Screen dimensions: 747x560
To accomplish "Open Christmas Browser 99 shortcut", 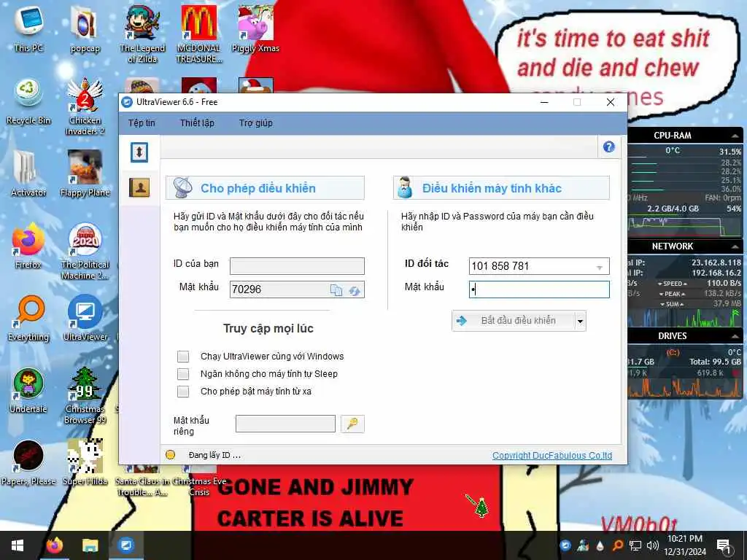I will pos(85,395).
